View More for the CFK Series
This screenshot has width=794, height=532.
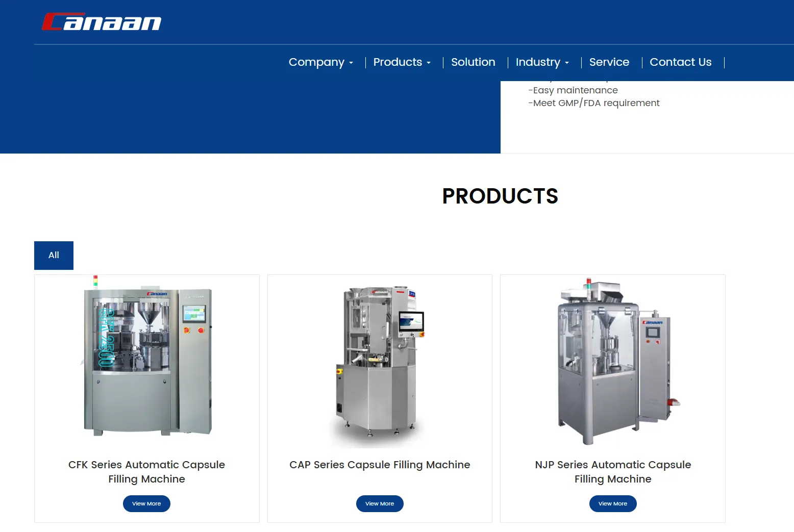[x=146, y=503]
